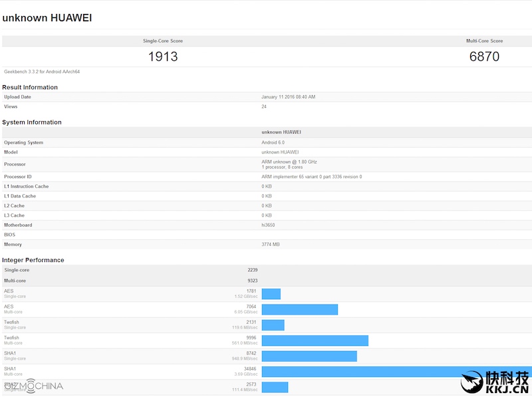Click the 'Views' row label
This screenshot has height=397, width=532.
[11, 106]
